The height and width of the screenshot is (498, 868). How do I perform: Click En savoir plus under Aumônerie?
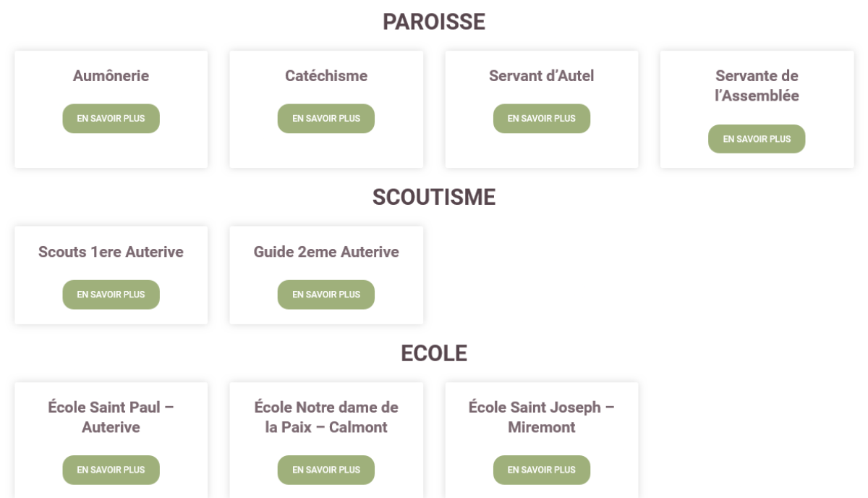pyautogui.click(x=111, y=119)
